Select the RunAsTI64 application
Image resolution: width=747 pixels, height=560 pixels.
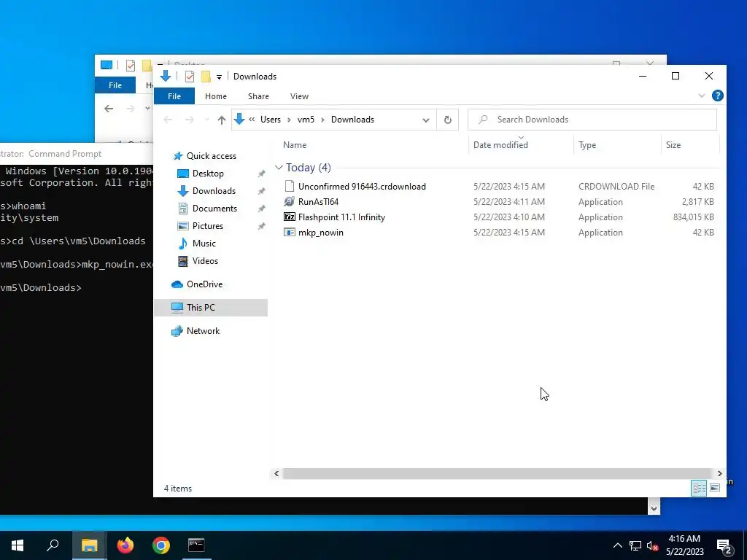318,201
